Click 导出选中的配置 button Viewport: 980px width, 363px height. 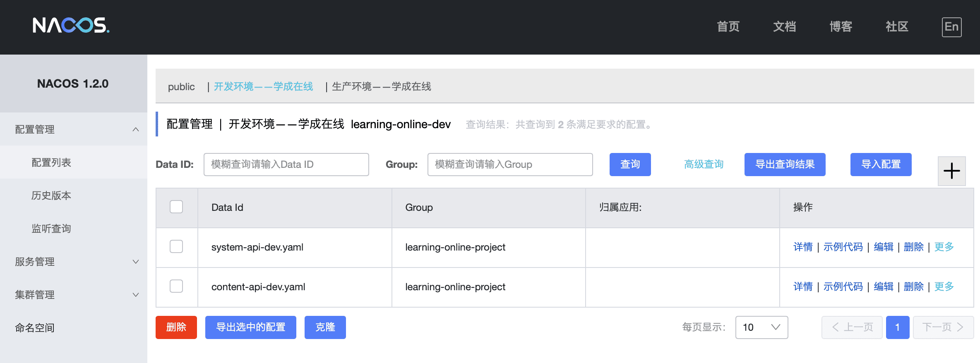coord(251,327)
